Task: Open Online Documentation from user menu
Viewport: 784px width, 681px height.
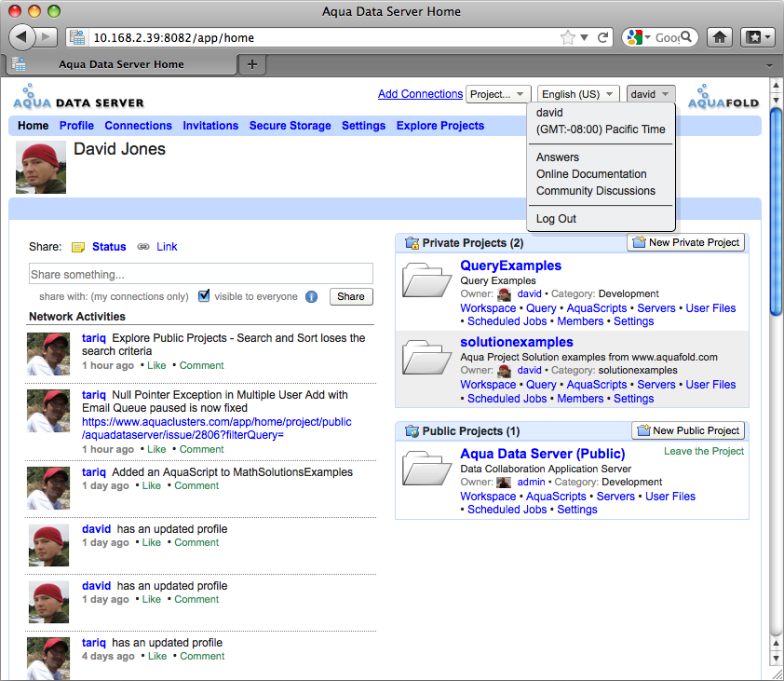Action: pyautogui.click(x=591, y=174)
